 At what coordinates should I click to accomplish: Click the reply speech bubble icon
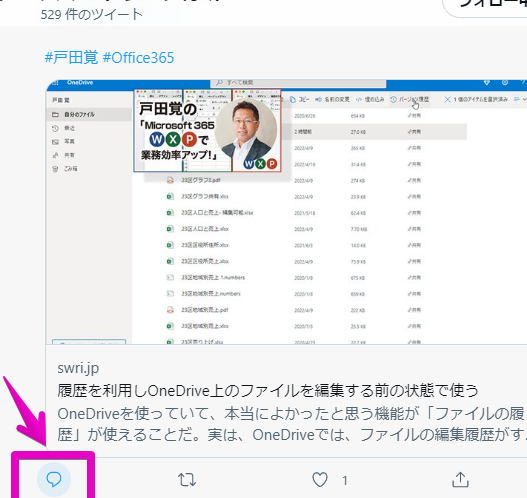(x=54, y=479)
